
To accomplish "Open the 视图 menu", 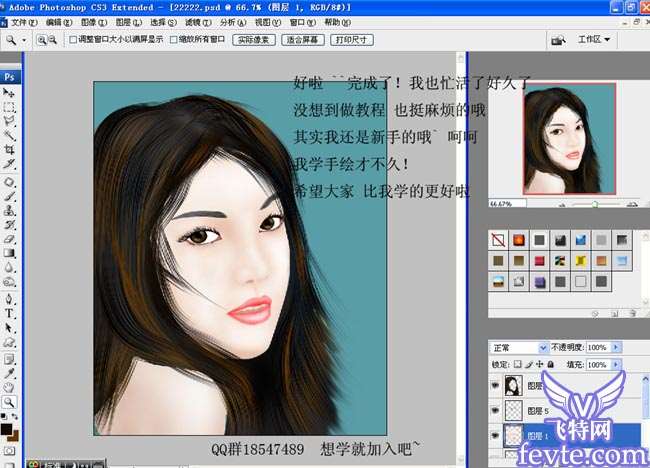I will point(267,22).
